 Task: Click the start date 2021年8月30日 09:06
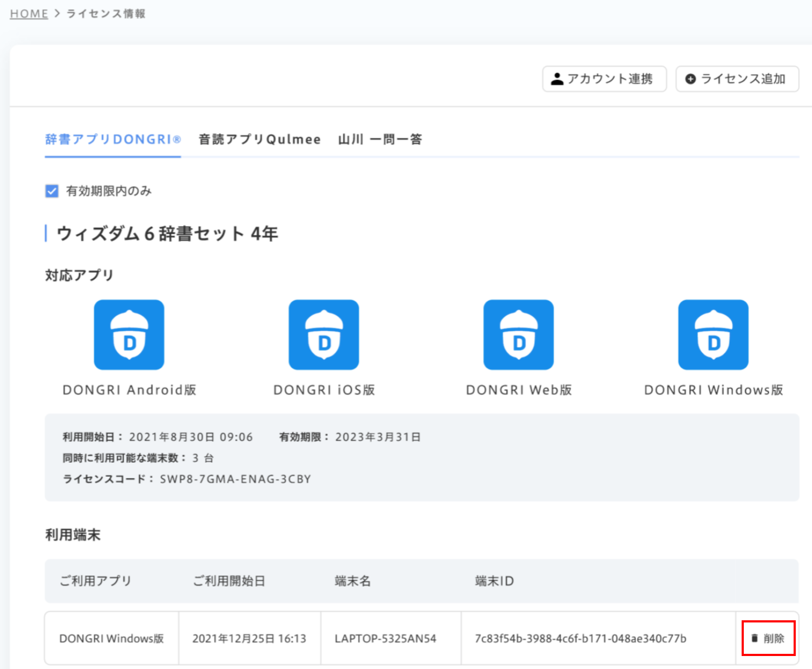tap(191, 437)
